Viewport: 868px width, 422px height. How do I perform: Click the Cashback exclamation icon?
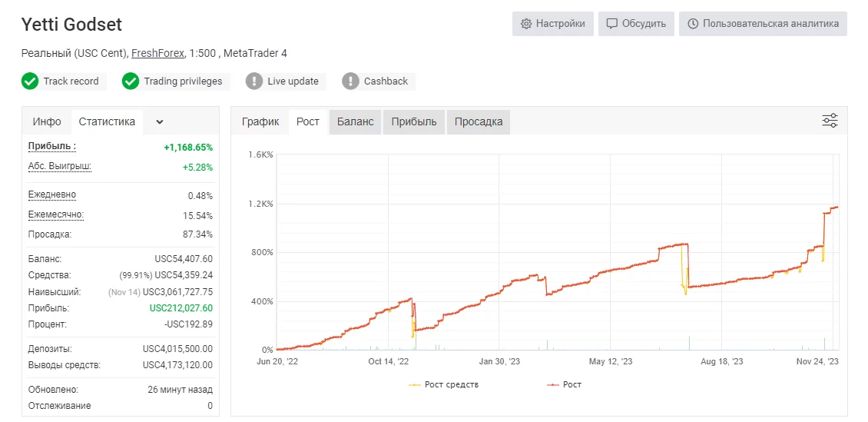[x=350, y=81]
